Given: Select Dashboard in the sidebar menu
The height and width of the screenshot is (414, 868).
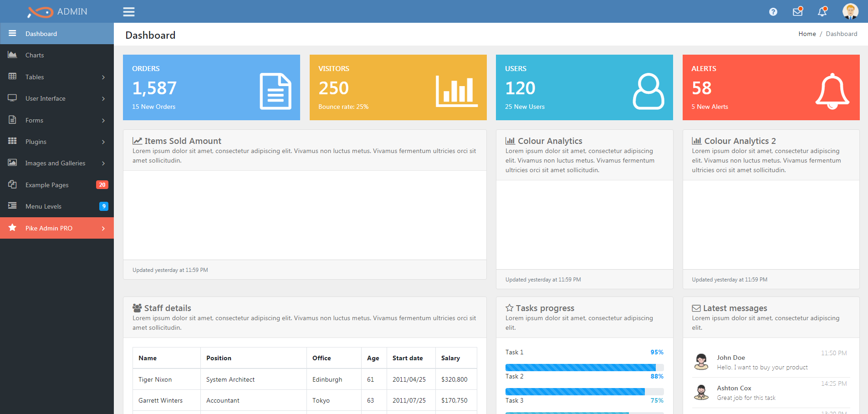Looking at the screenshot, I should coord(57,34).
